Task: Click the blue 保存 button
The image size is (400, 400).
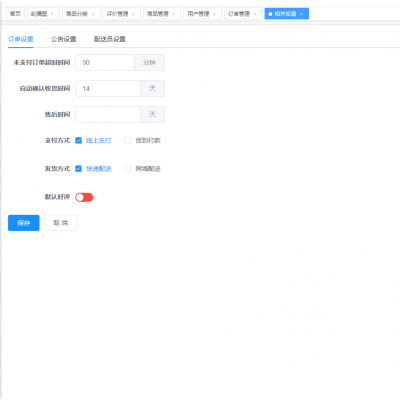Action: coord(24,223)
